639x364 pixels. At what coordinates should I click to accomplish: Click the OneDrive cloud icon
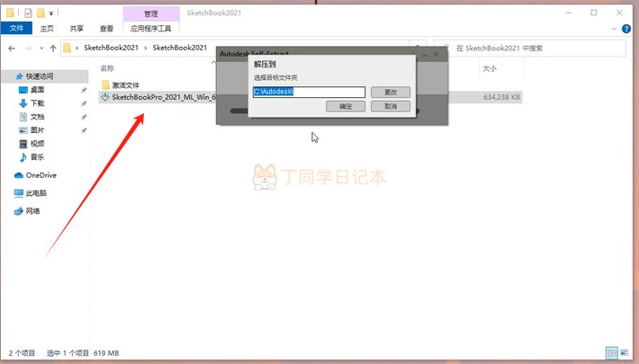click(19, 175)
